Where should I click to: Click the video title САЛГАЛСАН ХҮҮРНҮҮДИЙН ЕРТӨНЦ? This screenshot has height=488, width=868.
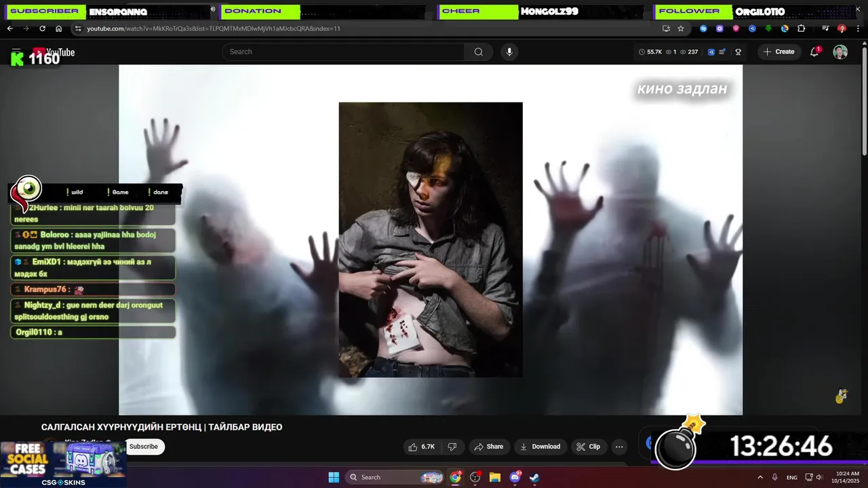[x=161, y=427]
